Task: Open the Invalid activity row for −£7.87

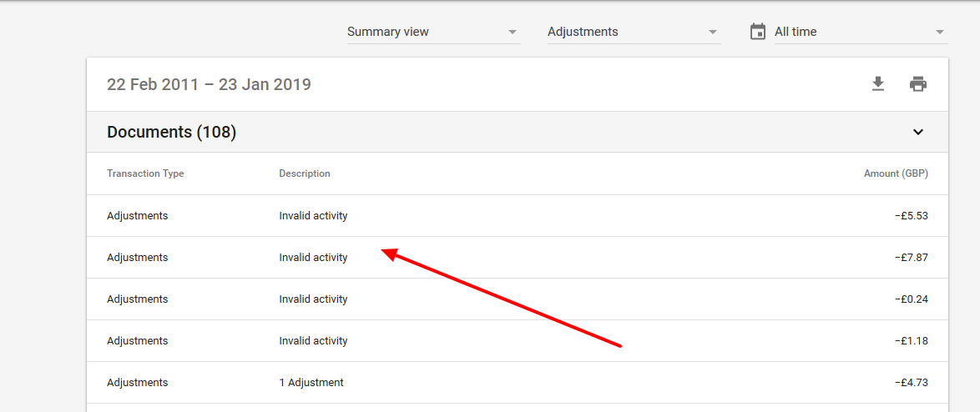Action: click(313, 258)
